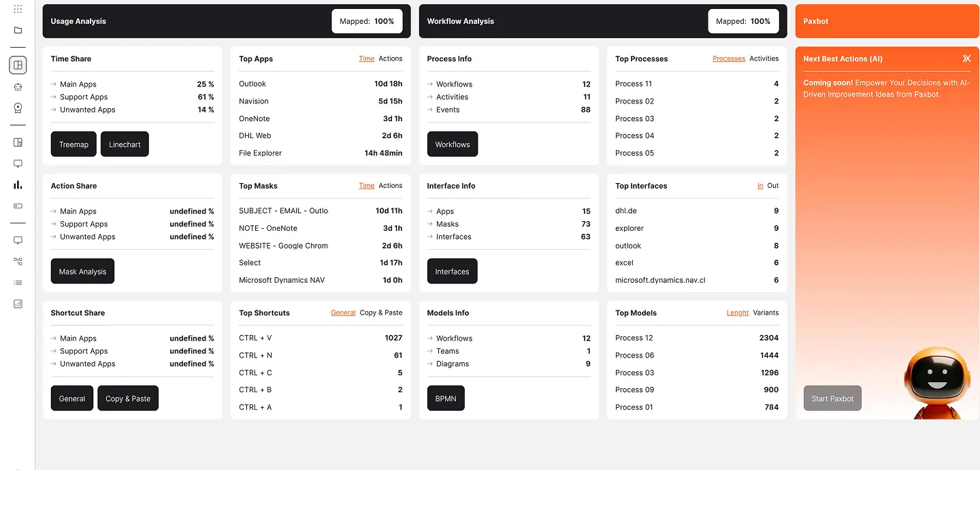This screenshot has height=523, width=980.
Task: Click the folder icon in sidebar
Action: 18,31
